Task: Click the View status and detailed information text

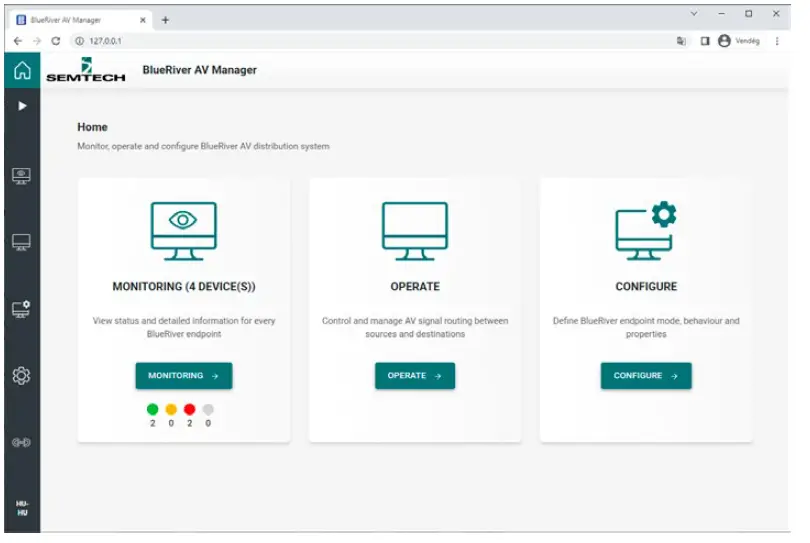Action: (185, 329)
